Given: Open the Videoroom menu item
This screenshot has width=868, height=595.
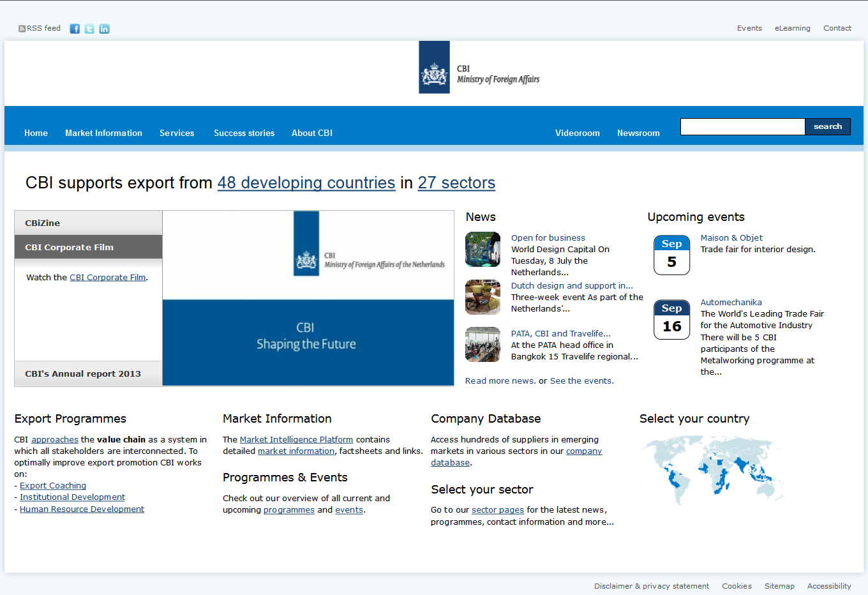Looking at the screenshot, I should click(578, 133).
